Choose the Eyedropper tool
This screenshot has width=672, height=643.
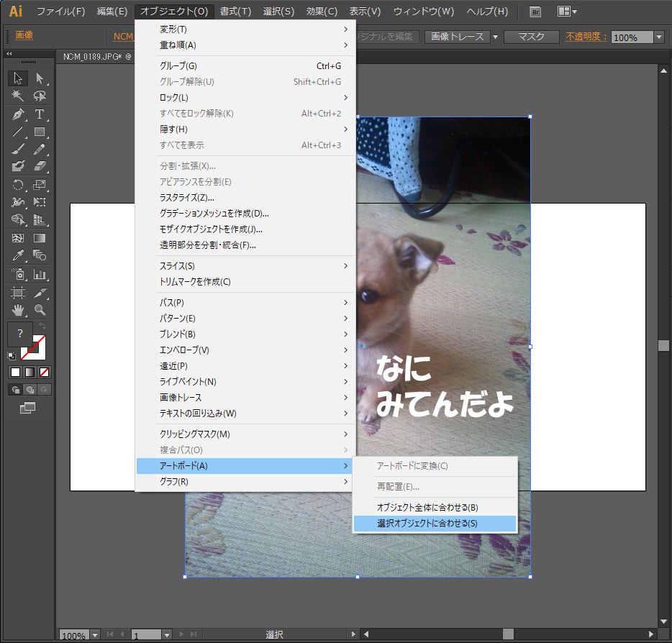tap(19, 256)
